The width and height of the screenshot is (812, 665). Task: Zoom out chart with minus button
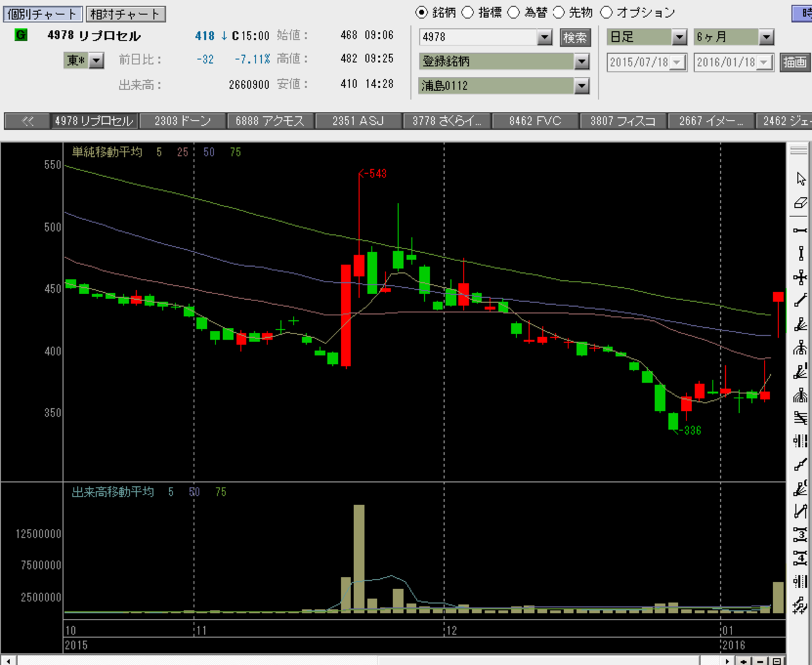[x=760, y=661]
